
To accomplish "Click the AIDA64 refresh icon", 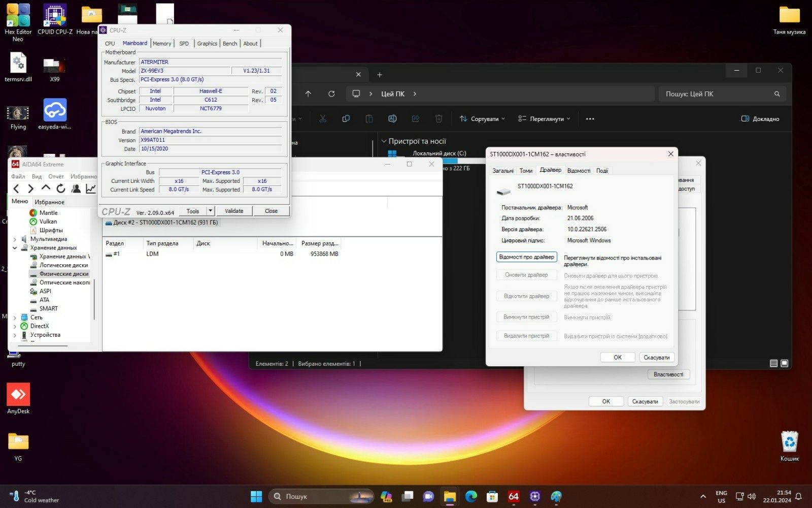I will click(x=61, y=189).
